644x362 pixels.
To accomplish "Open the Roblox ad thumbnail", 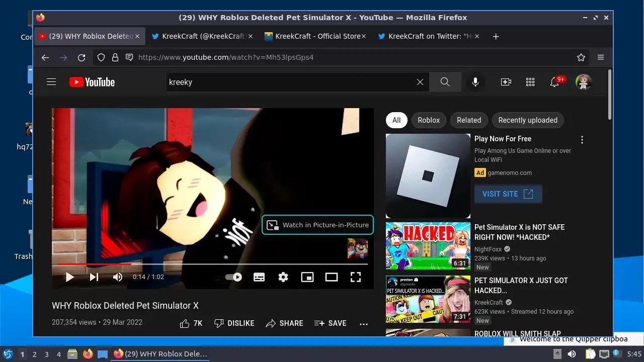I will (x=428, y=176).
